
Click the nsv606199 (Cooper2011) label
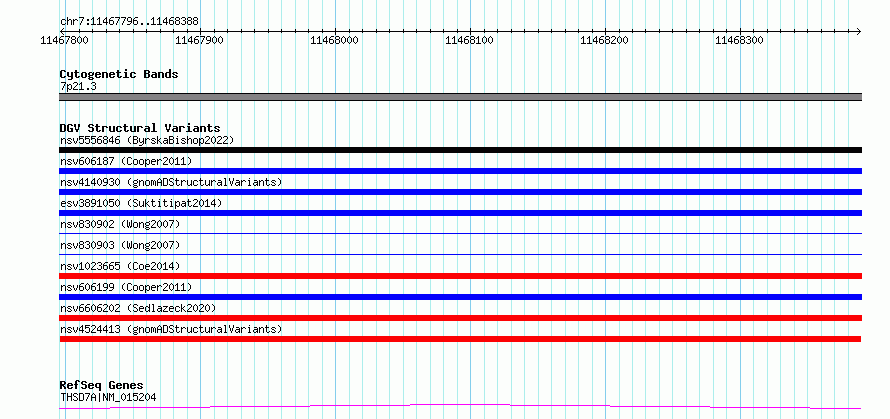[126, 287]
